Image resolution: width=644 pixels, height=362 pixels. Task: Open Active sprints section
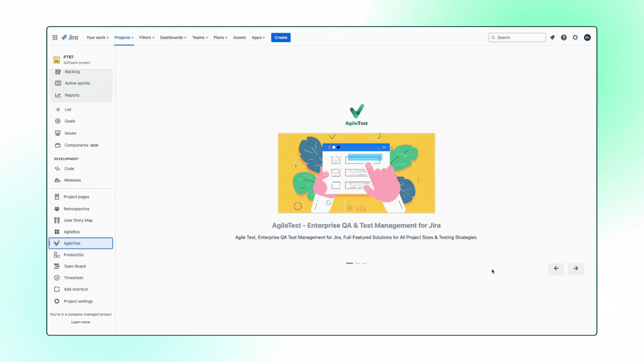click(x=77, y=83)
